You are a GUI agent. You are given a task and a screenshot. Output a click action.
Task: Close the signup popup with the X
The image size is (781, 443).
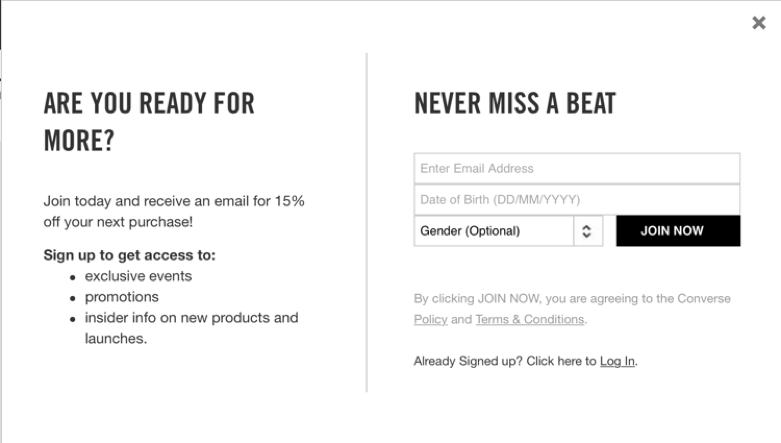point(758,23)
